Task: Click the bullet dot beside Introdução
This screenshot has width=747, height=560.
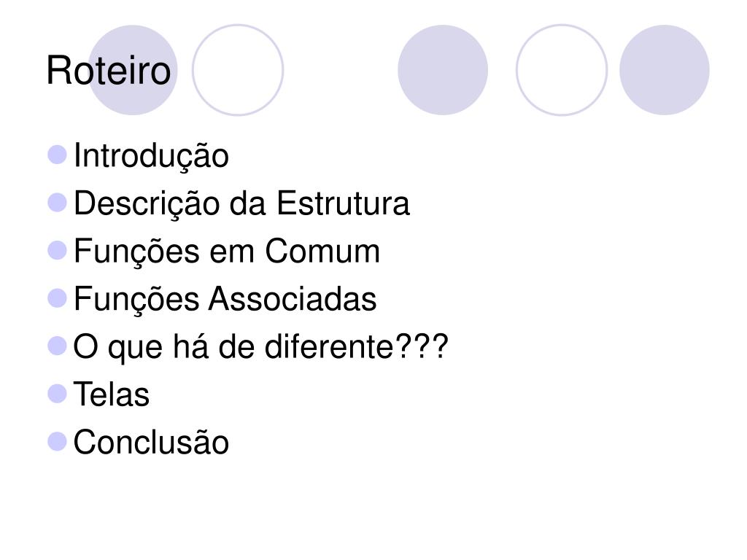Action: click(x=57, y=155)
